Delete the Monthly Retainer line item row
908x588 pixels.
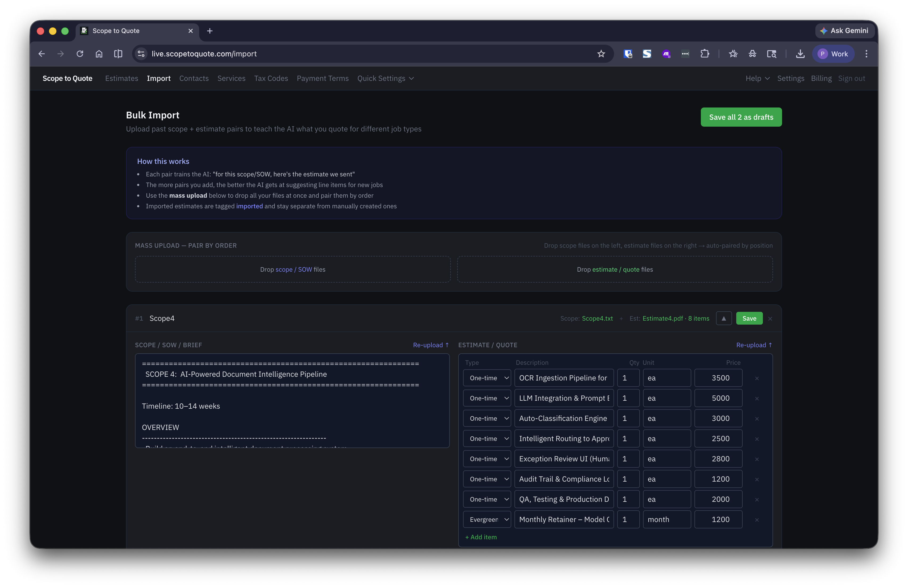[757, 520]
